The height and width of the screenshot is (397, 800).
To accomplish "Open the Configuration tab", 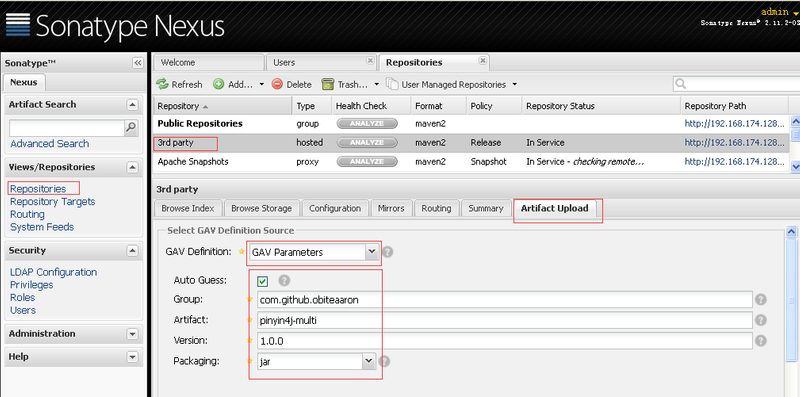I will point(335,208).
